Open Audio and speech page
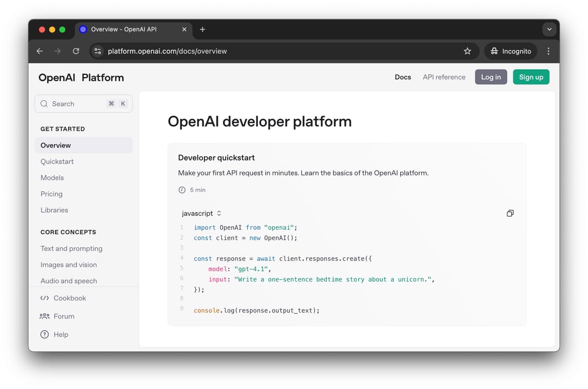588x389 pixels. pos(69,281)
